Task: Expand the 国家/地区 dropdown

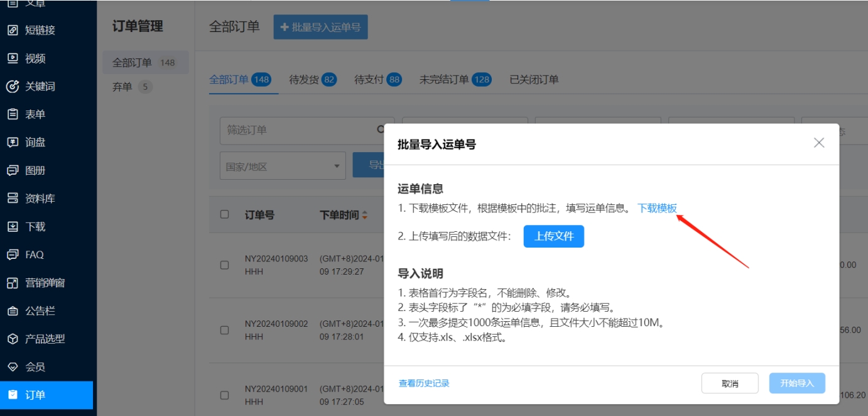Action: (283, 167)
